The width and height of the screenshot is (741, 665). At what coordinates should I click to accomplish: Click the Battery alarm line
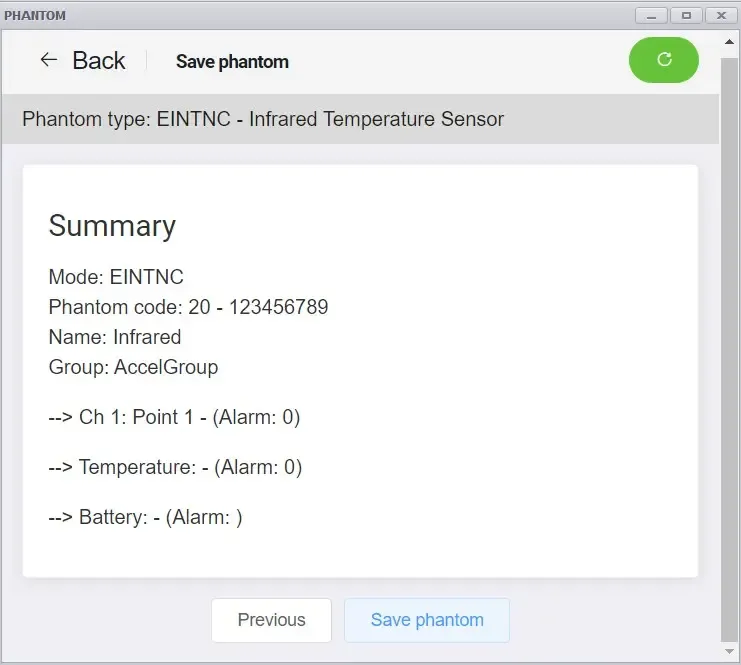[145, 518]
